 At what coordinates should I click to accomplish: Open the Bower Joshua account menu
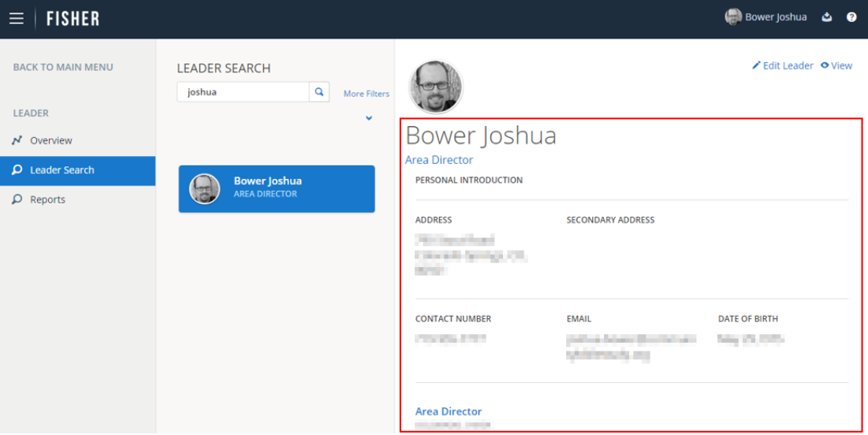pyautogui.click(x=776, y=17)
